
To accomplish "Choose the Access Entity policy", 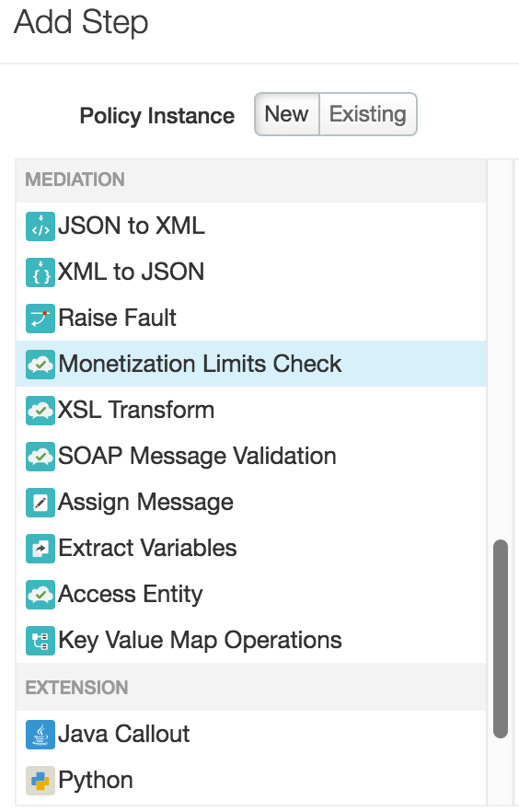I will [251, 594].
